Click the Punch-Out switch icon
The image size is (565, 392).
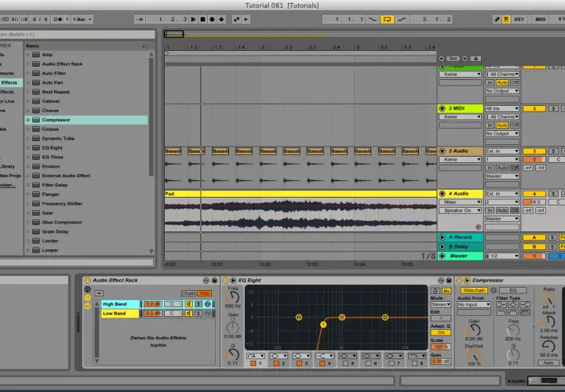pyautogui.click(x=402, y=20)
